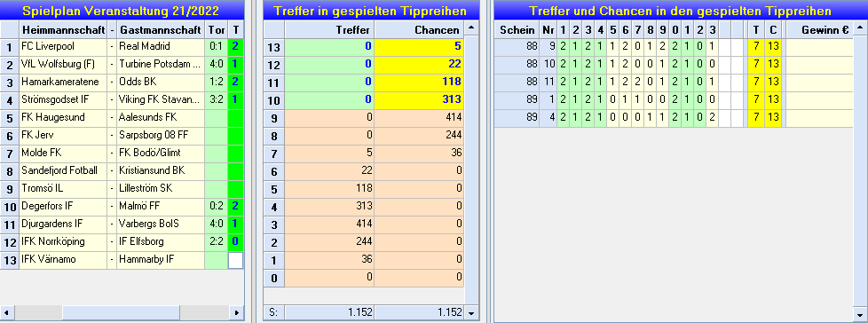
Task: Select IF Elfsborg guest cell
Action: tap(161, 241)
